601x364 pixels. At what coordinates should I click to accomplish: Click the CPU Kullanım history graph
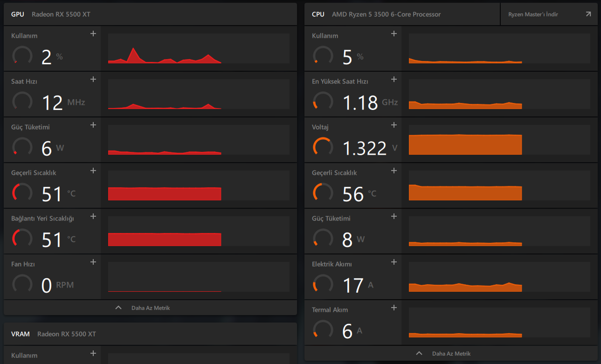499,48
